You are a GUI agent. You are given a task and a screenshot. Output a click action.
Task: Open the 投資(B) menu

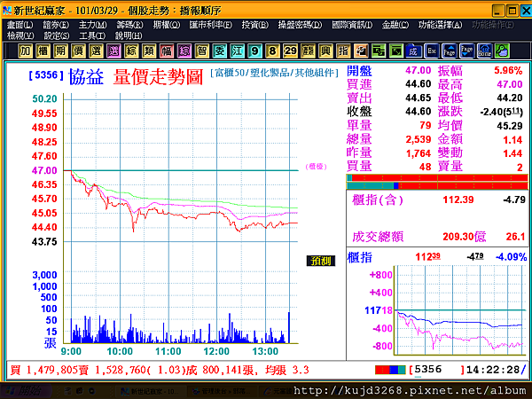[x=255, y=25]
